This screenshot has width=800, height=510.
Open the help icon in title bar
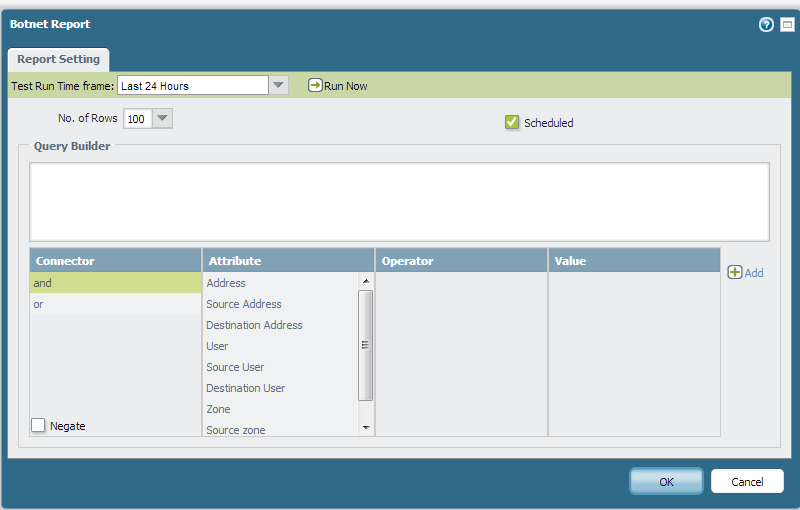(x=766, y=24)
